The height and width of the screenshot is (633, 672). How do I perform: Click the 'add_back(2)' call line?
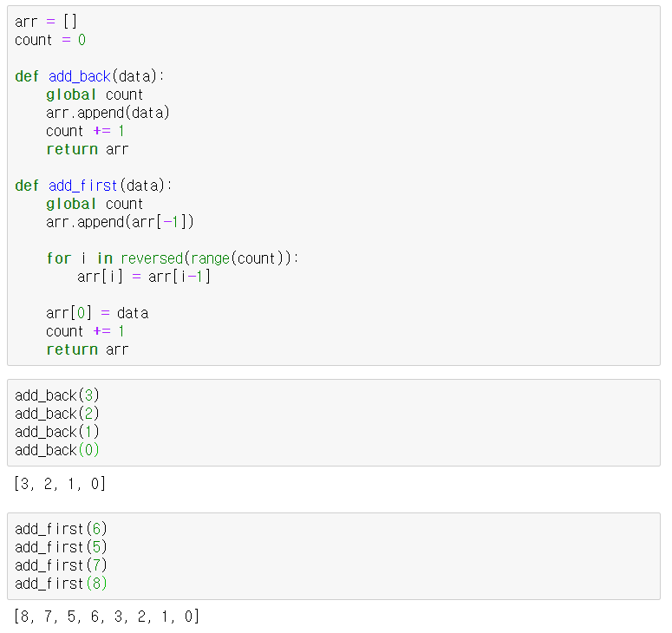coord(56,414)
